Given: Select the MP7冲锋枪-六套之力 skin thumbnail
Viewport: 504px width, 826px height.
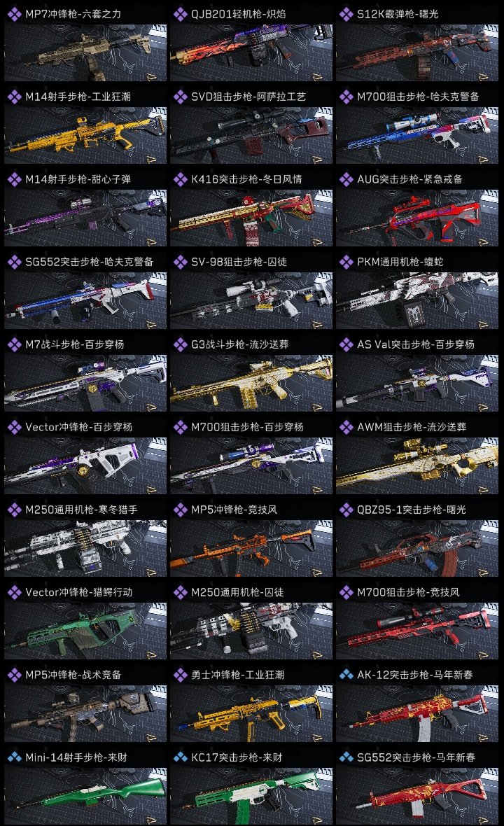Looking at the screenshot, I should click(x=85, y=52).
